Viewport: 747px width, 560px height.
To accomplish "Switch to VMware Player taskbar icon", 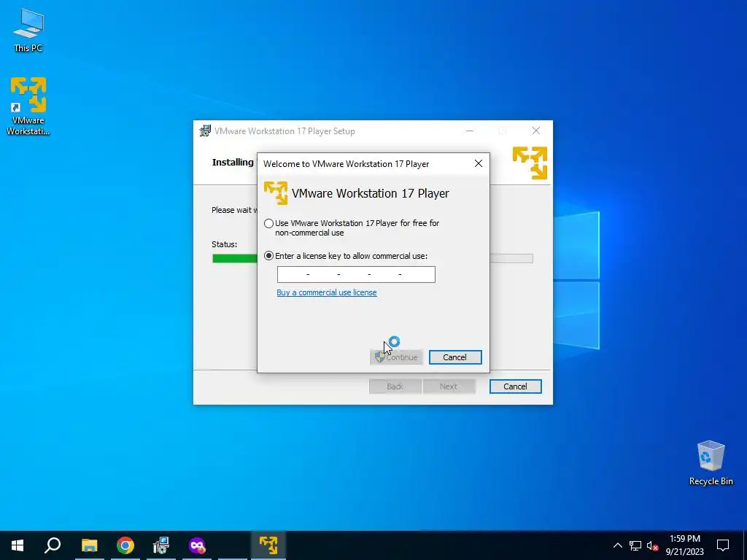I will [x=268, y=545].
